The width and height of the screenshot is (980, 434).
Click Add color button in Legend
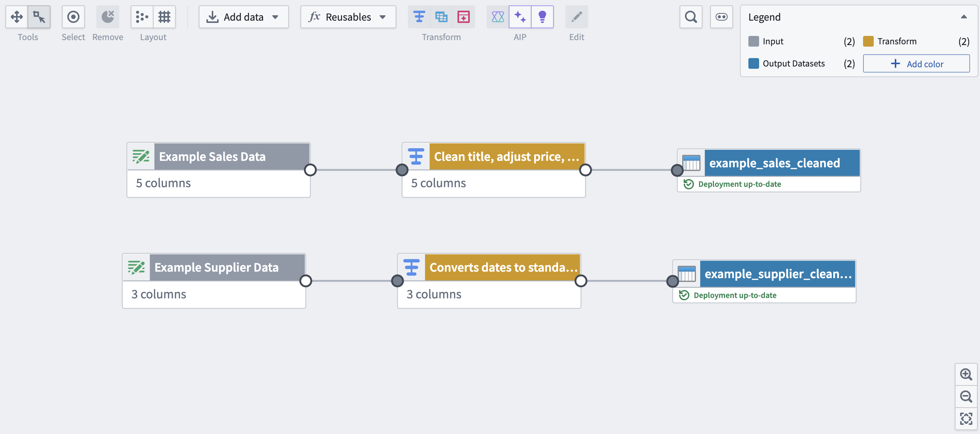(916, 64)
